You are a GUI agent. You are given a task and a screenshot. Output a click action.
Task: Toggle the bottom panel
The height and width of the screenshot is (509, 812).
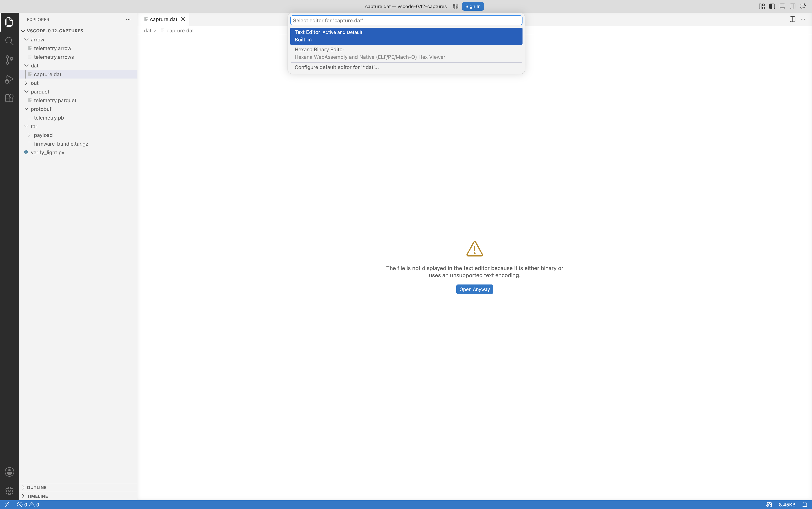point(782,6)
